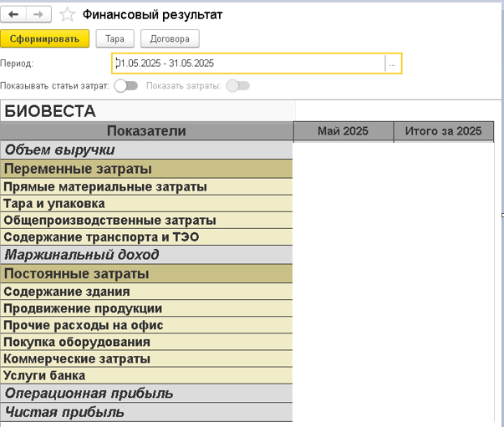Select the Объем выручки row
The width and height of the screenshot is (504, 427).
coord(146,150)
